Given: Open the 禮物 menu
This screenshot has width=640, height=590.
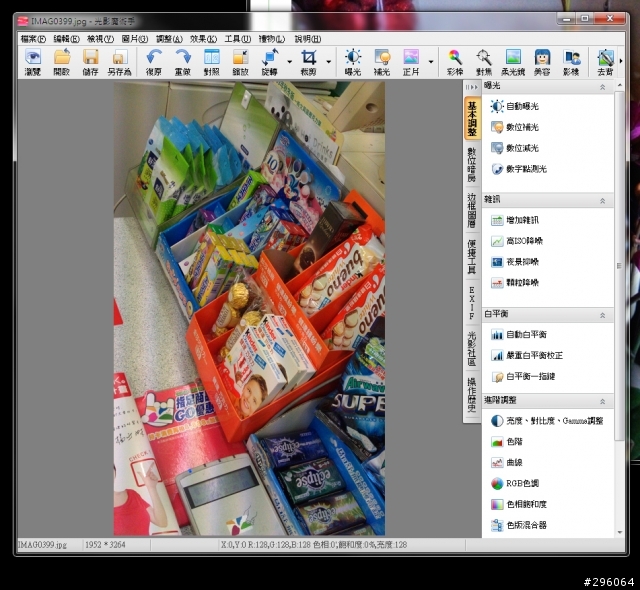Looking at the screenshot, I should tap(271, 39).
